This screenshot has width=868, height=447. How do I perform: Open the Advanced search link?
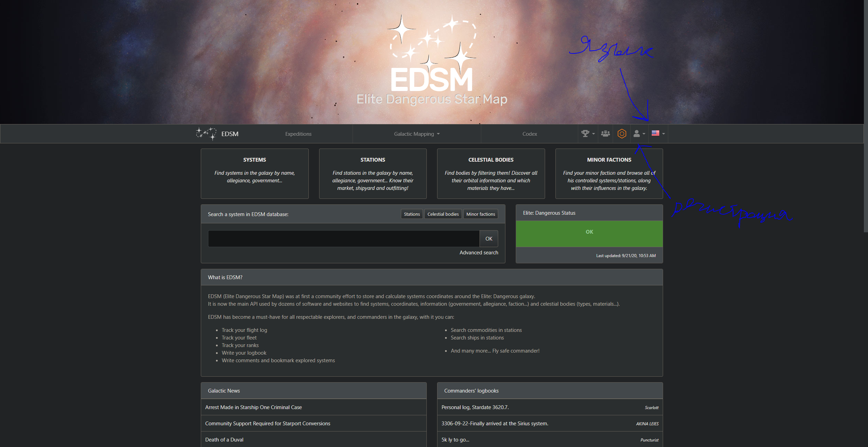coord(479,253)
